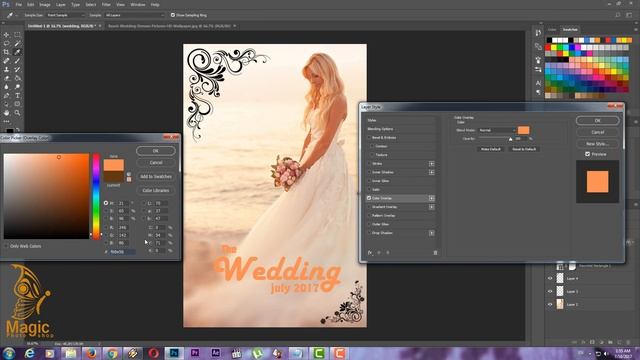The width and height of the screenshot is (640, 360).
Task: Open the Sample All Layers dropdown
Action: 134,15
